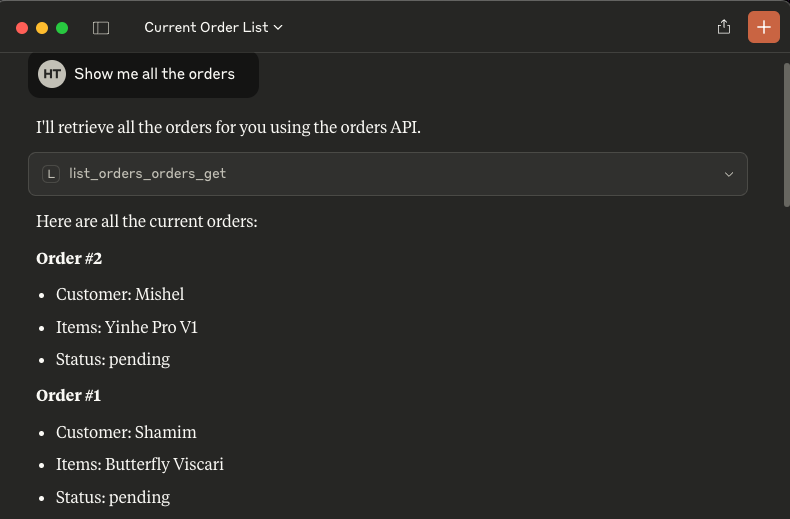Screen dimensions: 790x519
Task: Click the Order #1 heading
Action: pos(69,396)
